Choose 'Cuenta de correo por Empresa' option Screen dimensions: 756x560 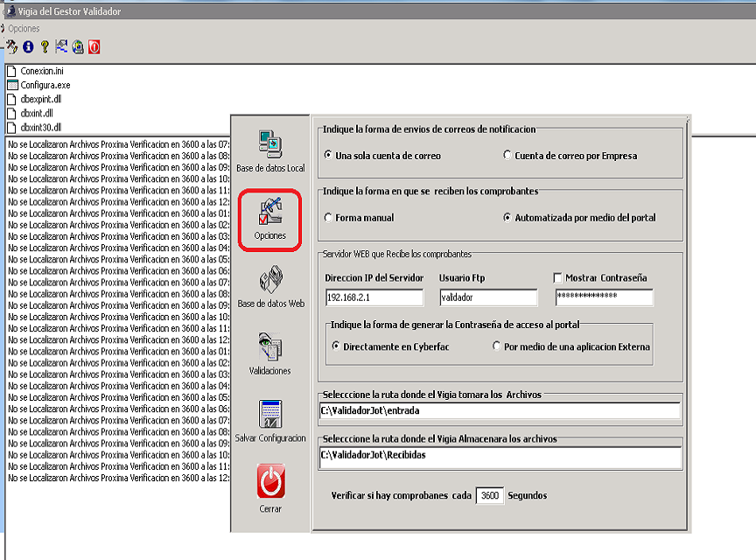[507, 156]
